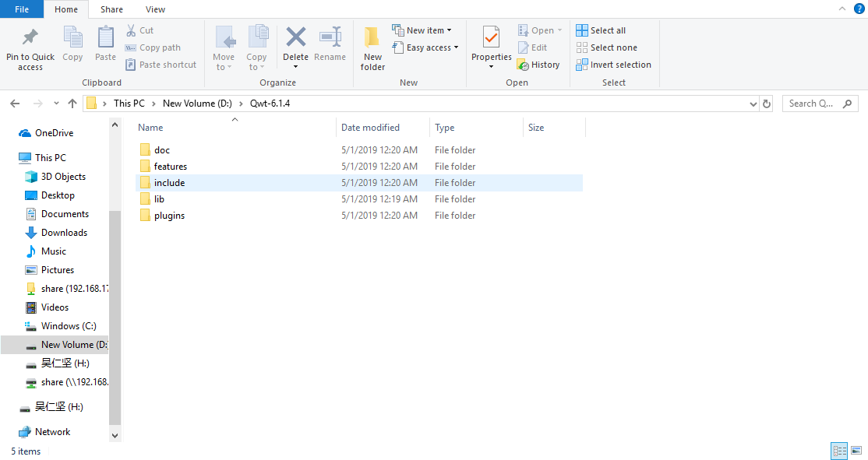This screenshot has height=460, width=868.
Task: Click the Properties icon in the ribbon
Action: pyautogui.click(x=491, y=37)
